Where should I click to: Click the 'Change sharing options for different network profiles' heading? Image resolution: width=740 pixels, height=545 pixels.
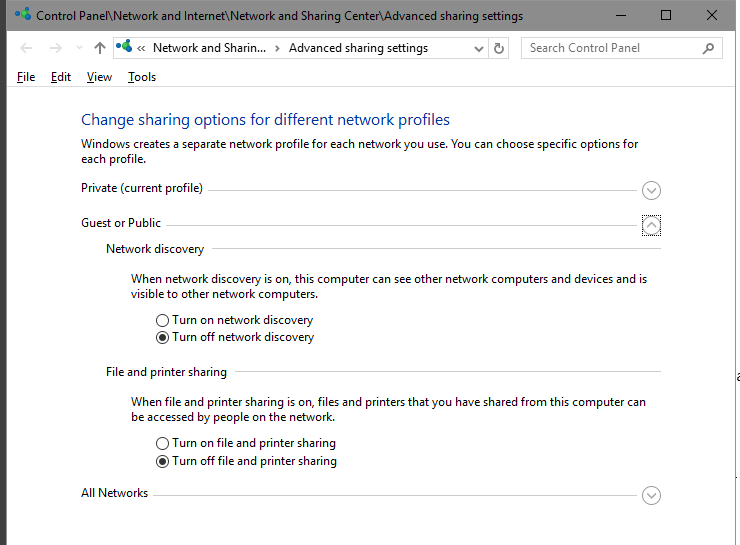coord(265,120)
